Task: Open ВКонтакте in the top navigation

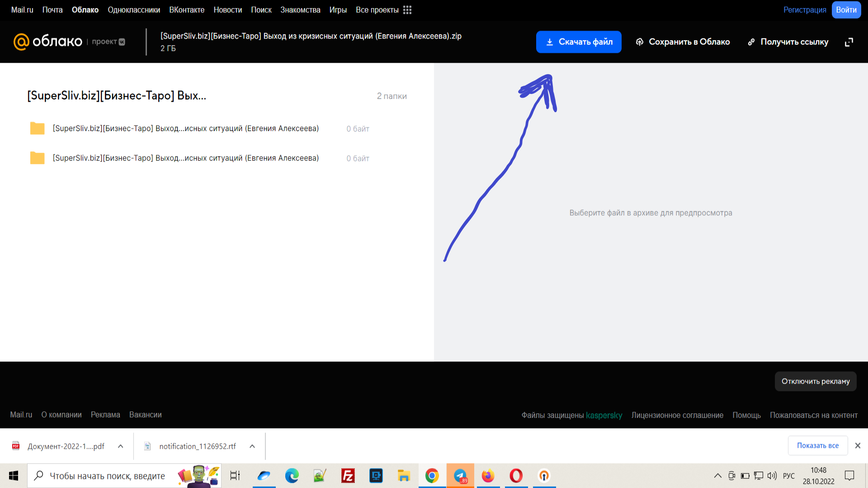Action: [187, 10]
